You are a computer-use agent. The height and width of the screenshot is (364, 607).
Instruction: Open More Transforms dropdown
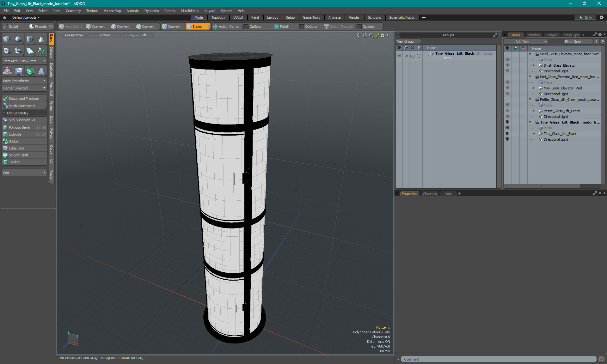point(25,81)
